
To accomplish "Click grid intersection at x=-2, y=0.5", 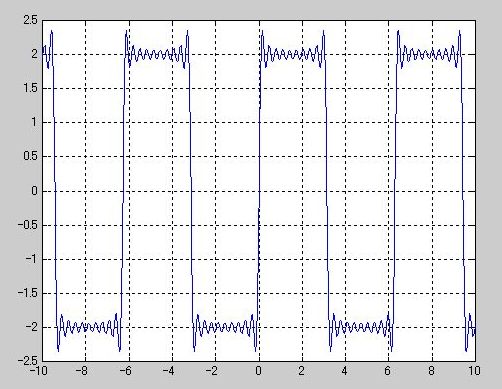I will pos(216,156).
